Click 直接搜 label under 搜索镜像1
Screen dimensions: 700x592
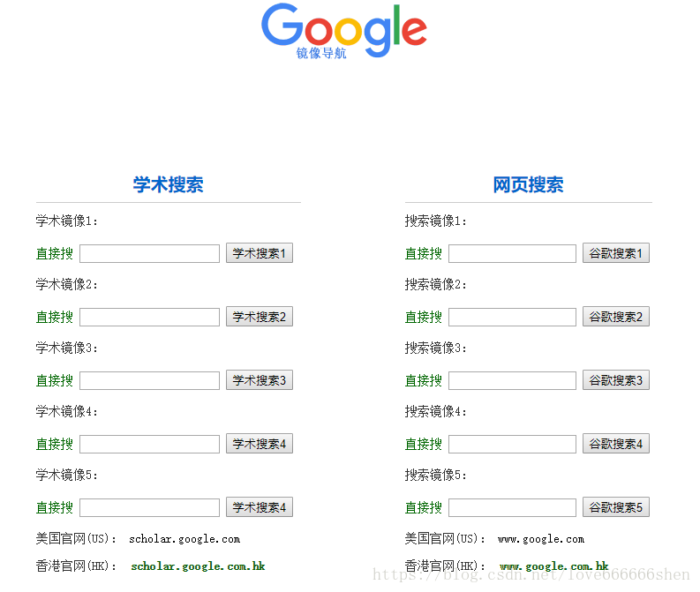point(423,253)
